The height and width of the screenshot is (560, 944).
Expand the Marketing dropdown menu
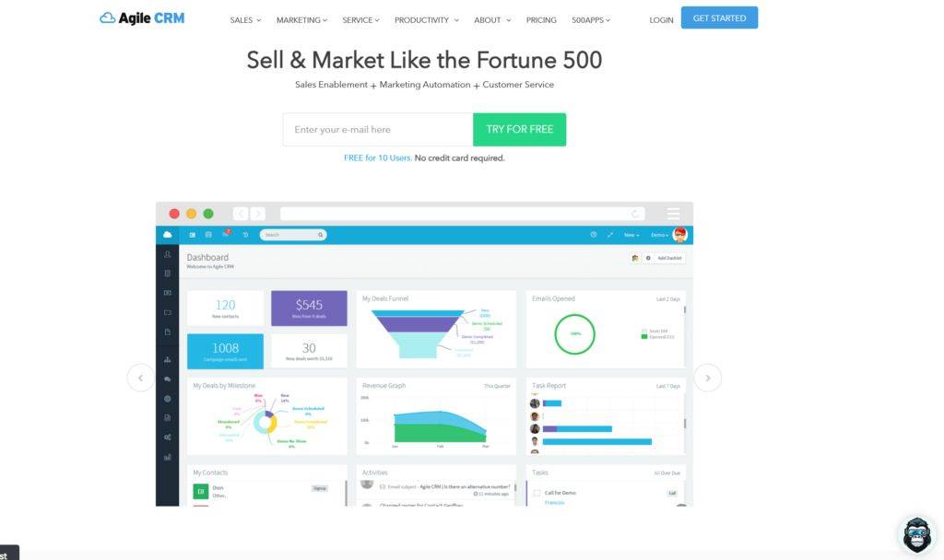tap(301, 20)
